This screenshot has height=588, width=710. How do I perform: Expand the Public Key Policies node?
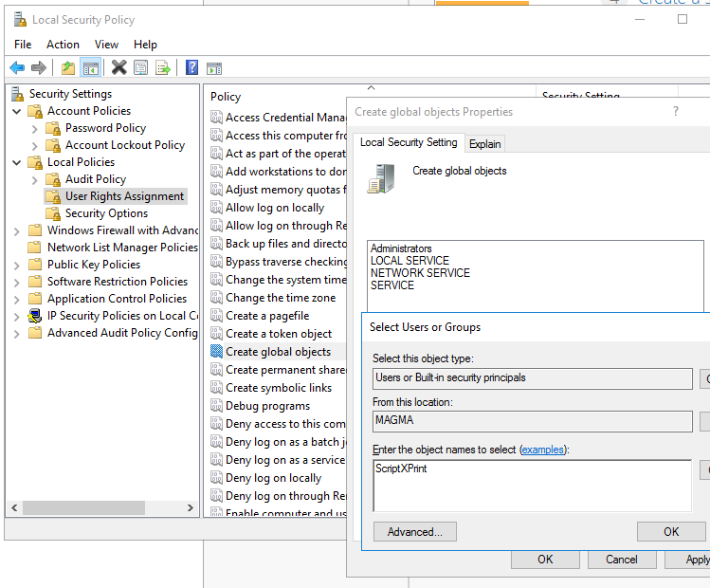(17, 265)
